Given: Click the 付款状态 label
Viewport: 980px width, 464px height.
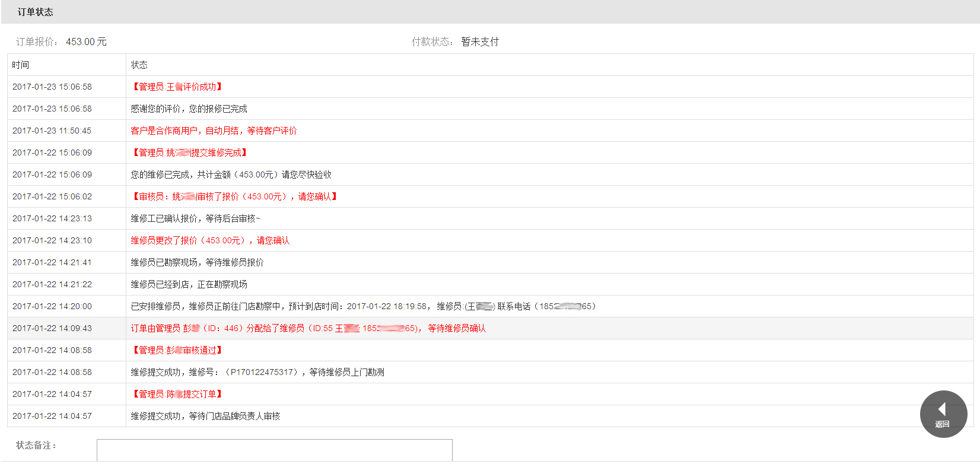Looking at the screenshot, I should (x=432, y=42).
